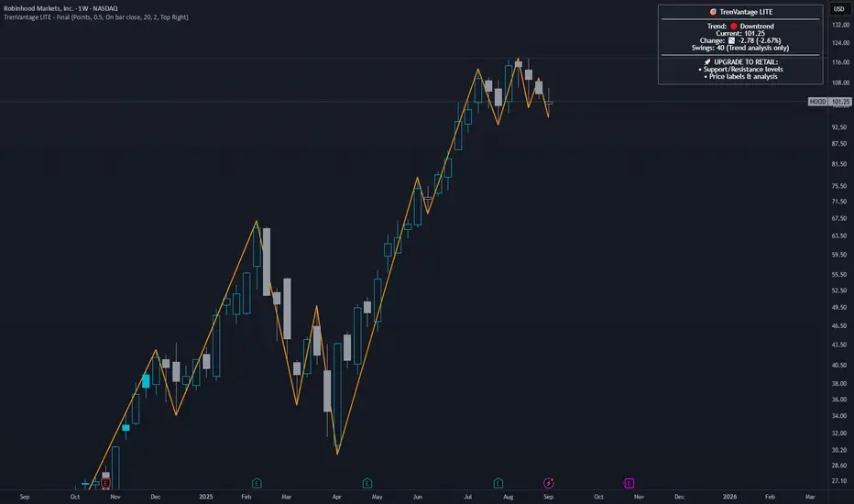Viewport: 854px width, 504px height.
Task: Click the 'Current: 101.25' table row
Action: 740,33
